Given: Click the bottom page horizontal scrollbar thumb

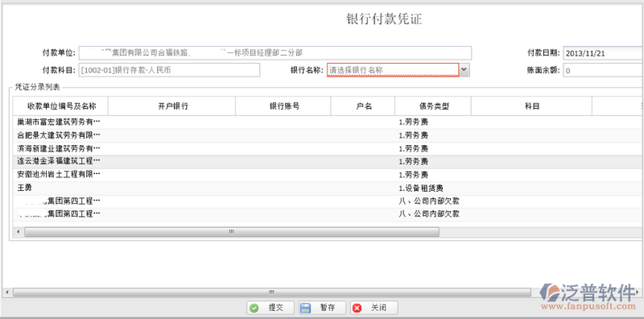Looking at the screenshot, I should [271, 292].
